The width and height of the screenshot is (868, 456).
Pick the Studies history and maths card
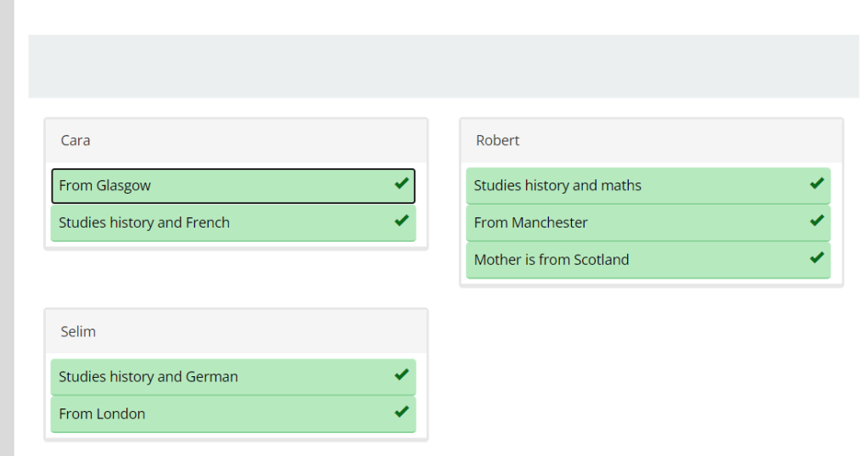(x=636, y=186)
